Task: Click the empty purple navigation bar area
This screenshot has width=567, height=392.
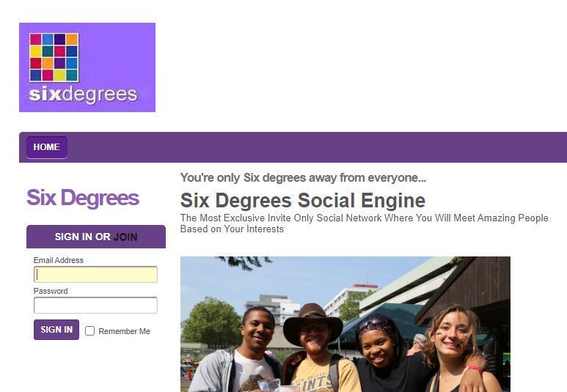Action: 316,147
